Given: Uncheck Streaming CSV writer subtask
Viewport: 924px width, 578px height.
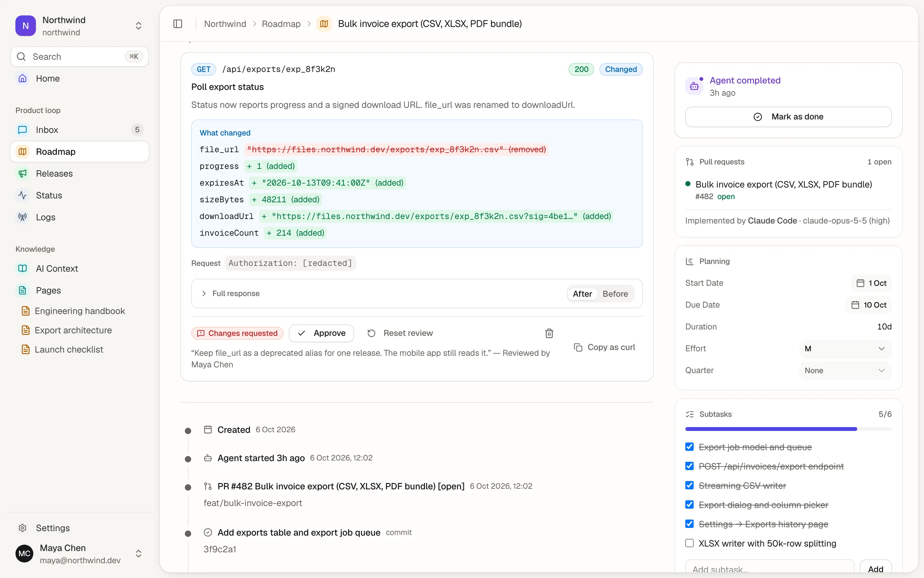Looking at the screenshot, I should tap(689, 486).
